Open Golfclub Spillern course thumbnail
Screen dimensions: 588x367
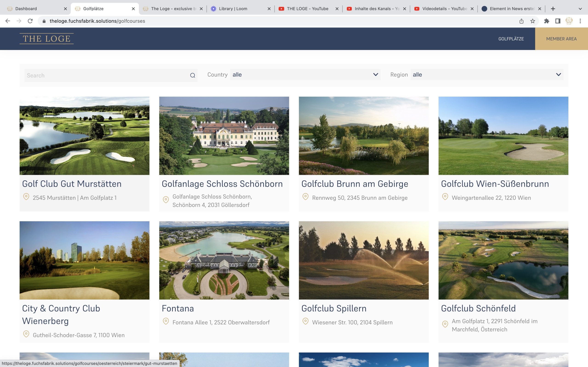(364, 260)
